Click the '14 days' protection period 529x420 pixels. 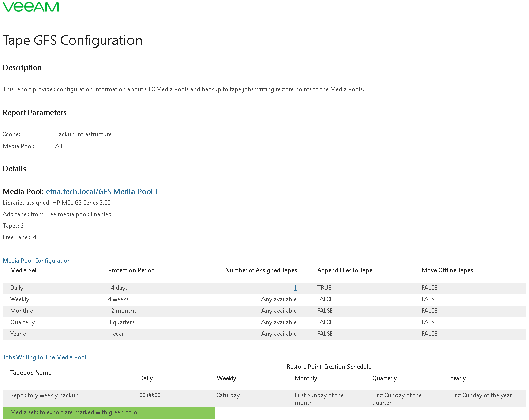click(x=118, y=288)
